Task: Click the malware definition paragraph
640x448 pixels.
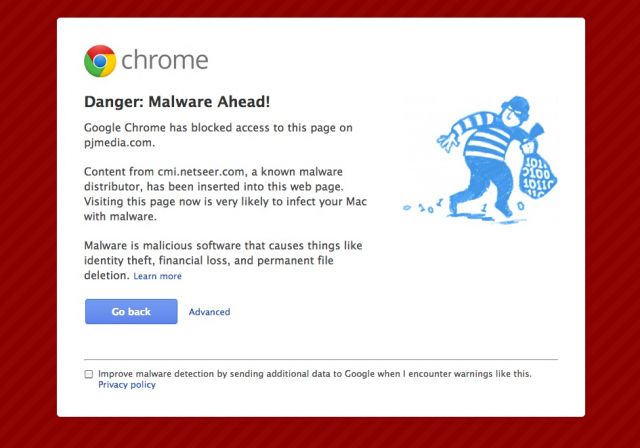Action: 223,260
